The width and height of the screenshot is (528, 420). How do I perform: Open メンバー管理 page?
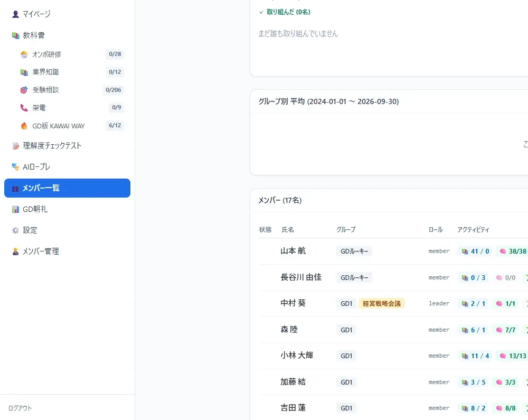tap(67, 251)
